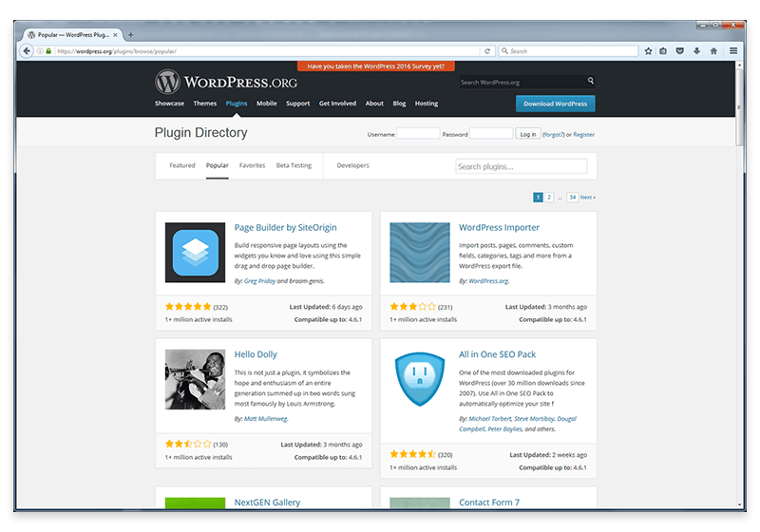Click author Matt Mullenweg link
Screen dimensions: 760x532
(266, 419)
